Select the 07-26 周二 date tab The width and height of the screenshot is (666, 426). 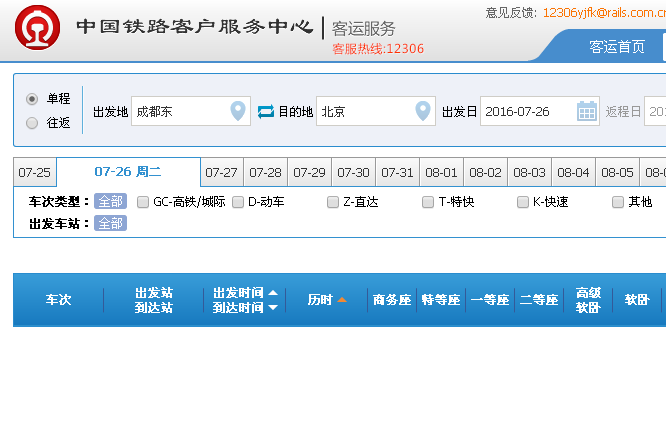pyautogui.click(x=128, y=172)
